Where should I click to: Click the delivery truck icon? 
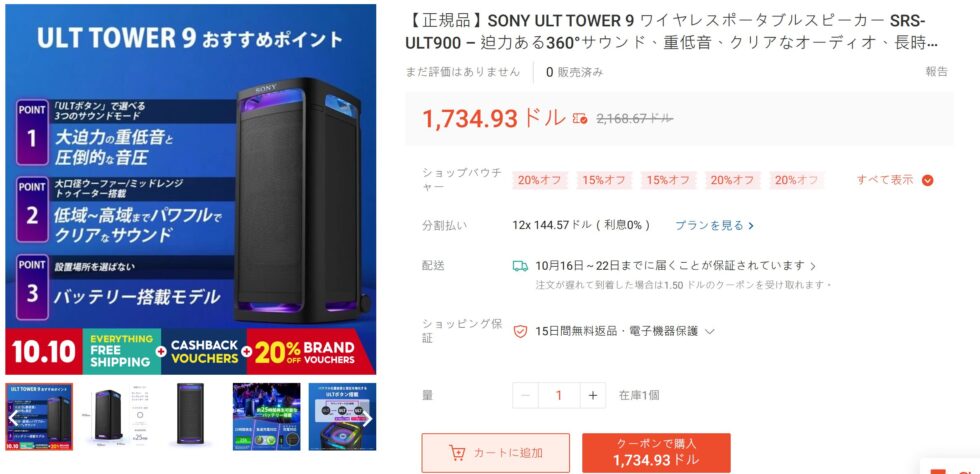pos(520,266)
